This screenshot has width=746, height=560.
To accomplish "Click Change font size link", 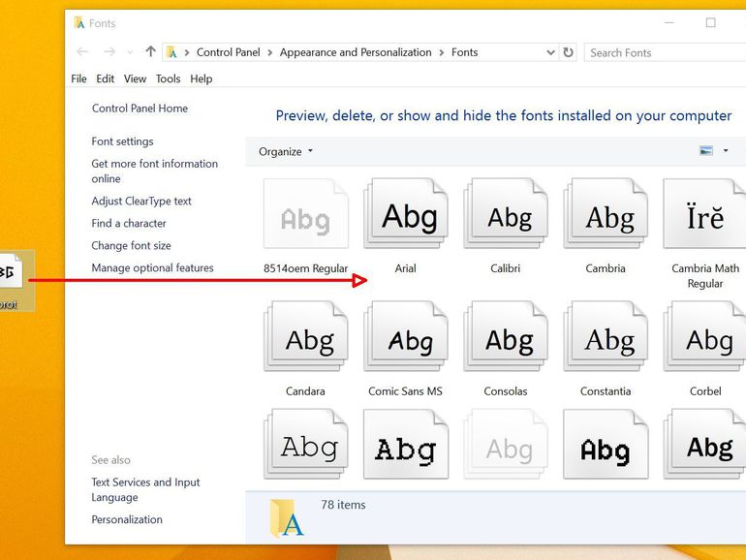I will click(x=132, y=245).
